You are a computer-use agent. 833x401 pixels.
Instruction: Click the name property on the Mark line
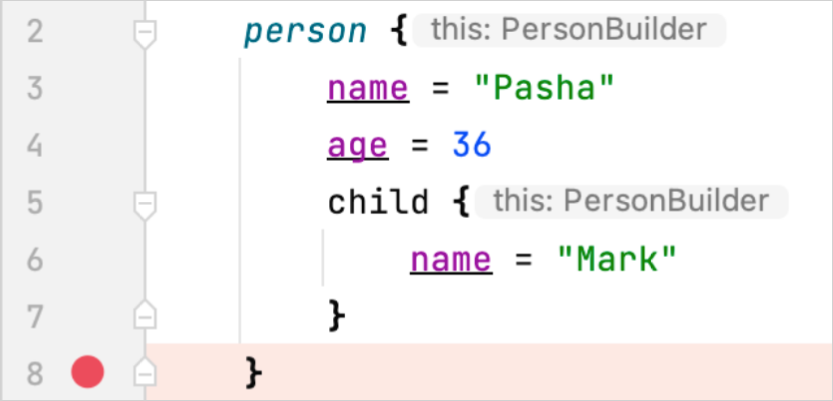click(x=450, y=261)
